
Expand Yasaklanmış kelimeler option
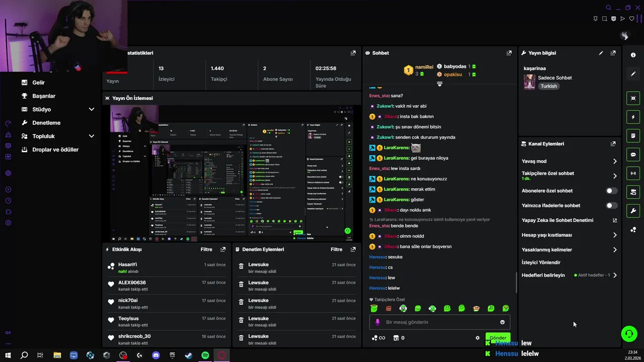coord(615,250)
